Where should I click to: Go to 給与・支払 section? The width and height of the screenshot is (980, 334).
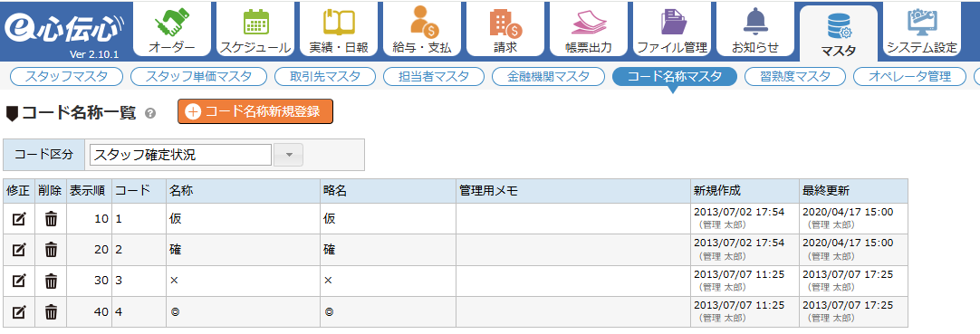(422, 29)
